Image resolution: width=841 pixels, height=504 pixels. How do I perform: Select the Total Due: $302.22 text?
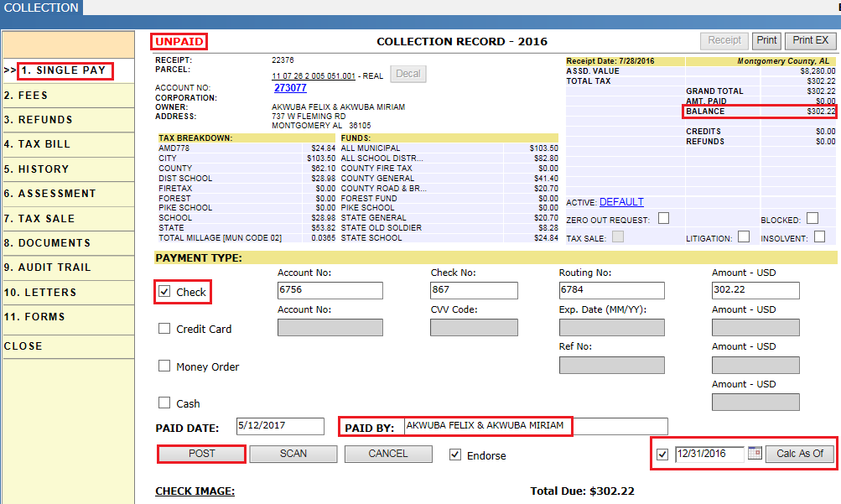582,491
